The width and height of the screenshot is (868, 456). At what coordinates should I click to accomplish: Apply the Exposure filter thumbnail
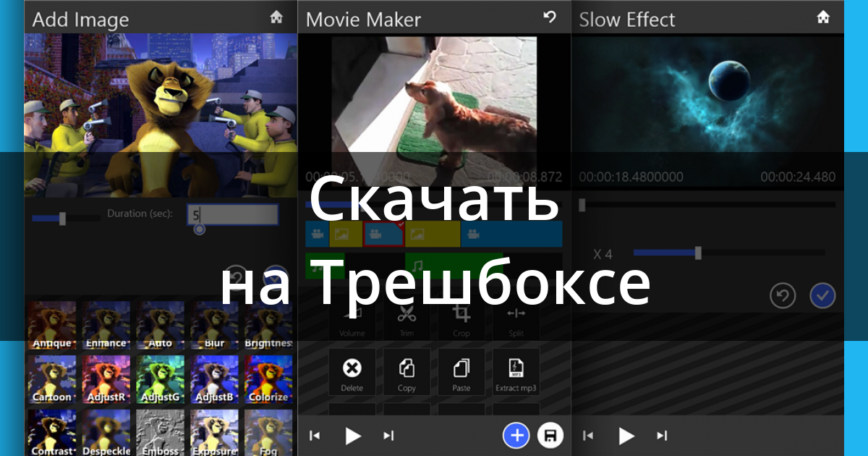pyautogui.click(x=215, y=433)
